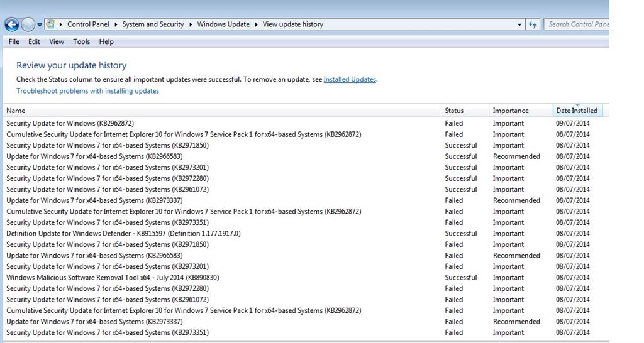Go to Control Panel breadcrumb

[x=88, y=24]
